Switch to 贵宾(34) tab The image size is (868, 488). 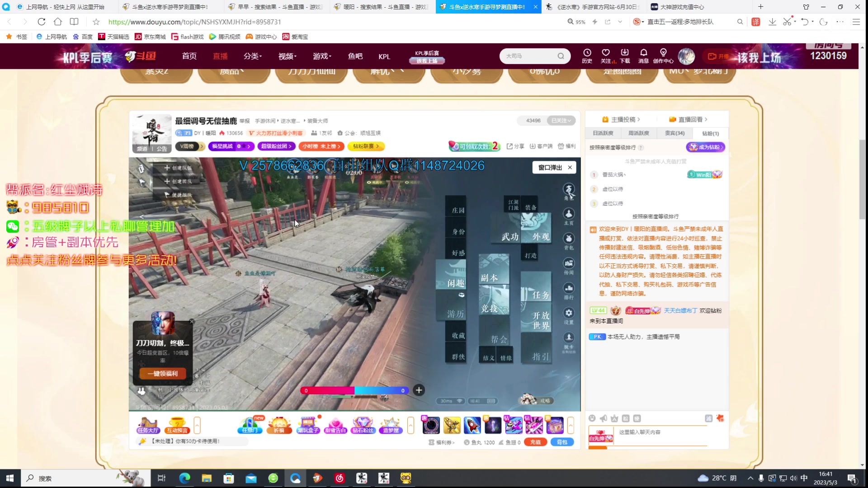pyautogui.click(x=675, y=133)
